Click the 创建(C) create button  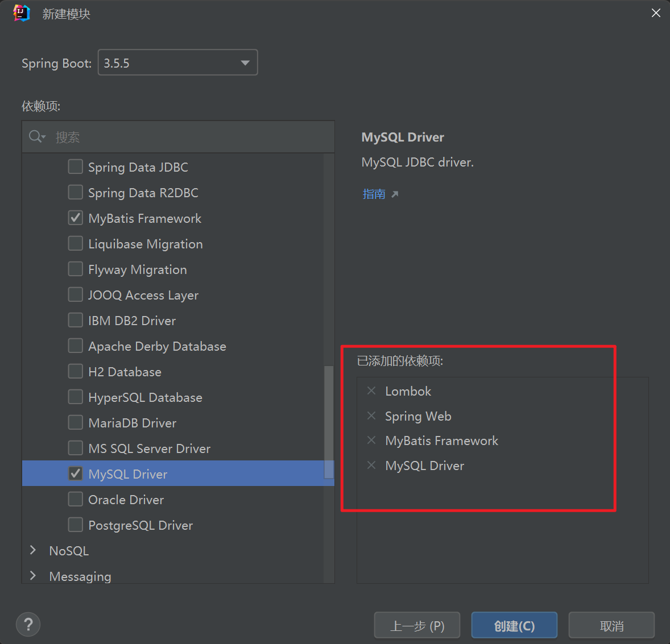pos(514,625)
